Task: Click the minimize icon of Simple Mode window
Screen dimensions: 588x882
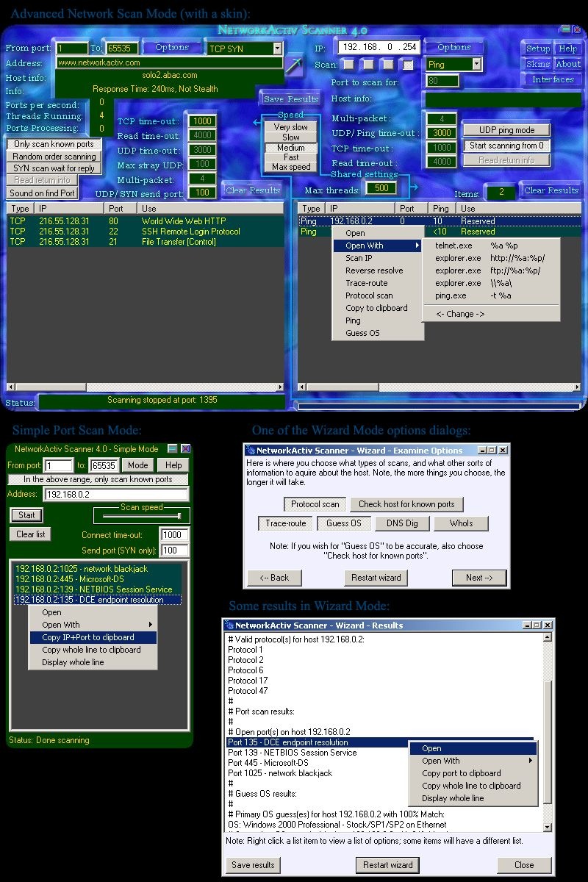Action: [x=172, y=448]
